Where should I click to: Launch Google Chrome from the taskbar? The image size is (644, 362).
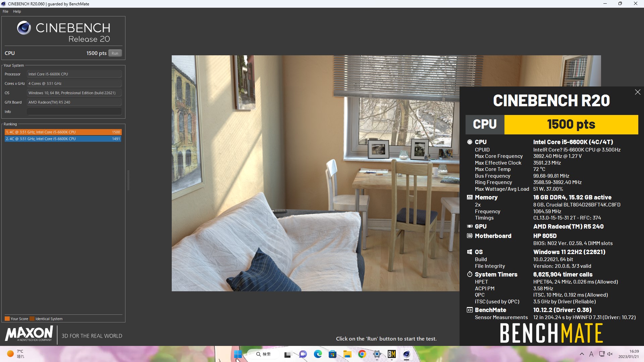coord(362,354)
